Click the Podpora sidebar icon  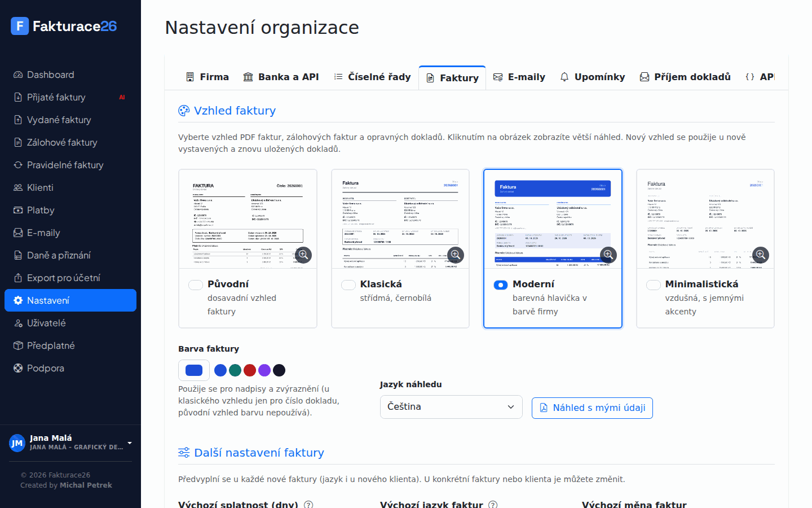pos(18,368)
